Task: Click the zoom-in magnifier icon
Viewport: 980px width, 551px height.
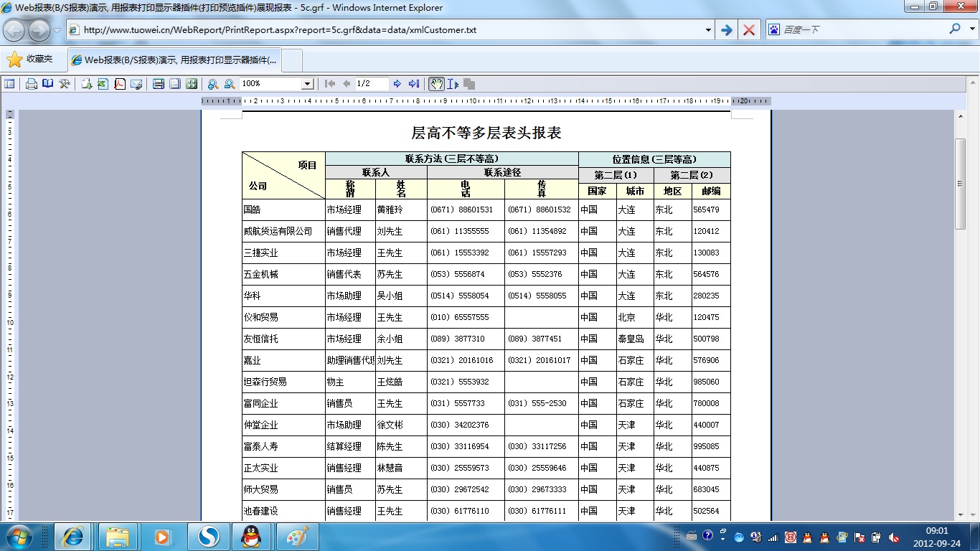Action: 212,84
